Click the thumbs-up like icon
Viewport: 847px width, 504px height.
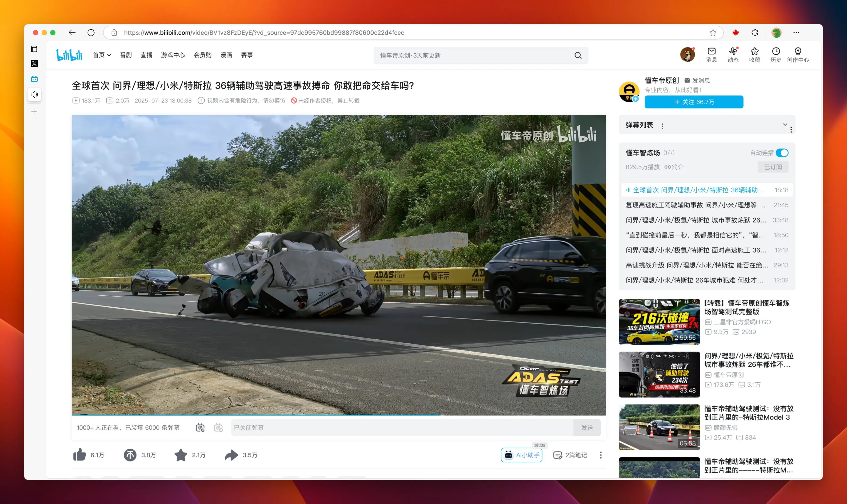tap(80, 455)
